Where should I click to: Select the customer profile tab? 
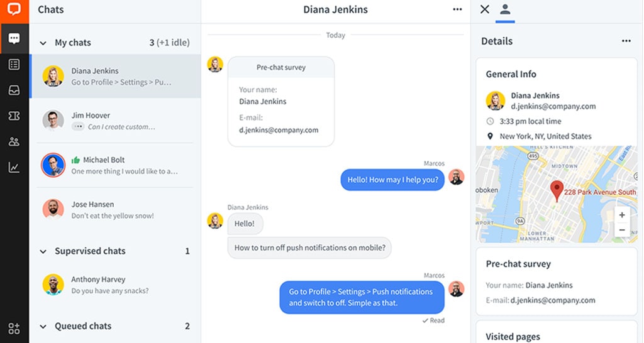coord(504,9)
